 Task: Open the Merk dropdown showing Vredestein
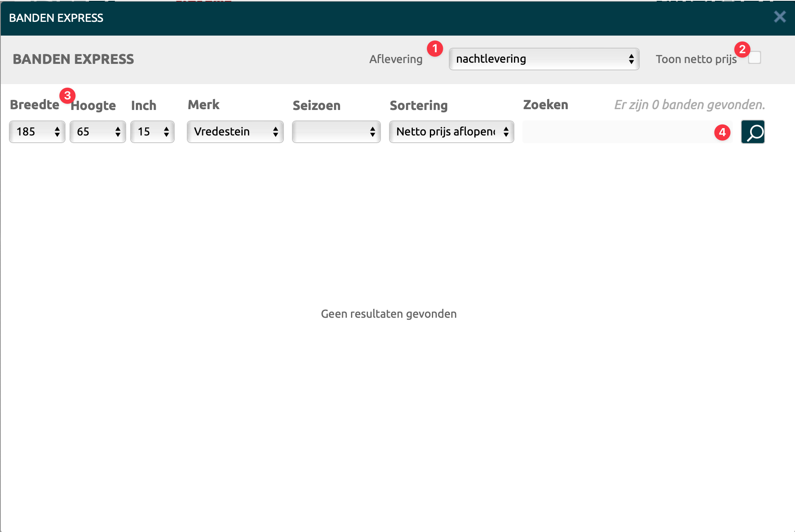235,132
